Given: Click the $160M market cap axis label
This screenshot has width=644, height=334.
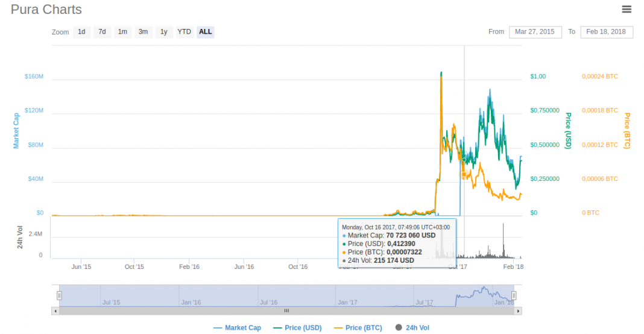Looking at the screenshot, I should click(34, 77).
